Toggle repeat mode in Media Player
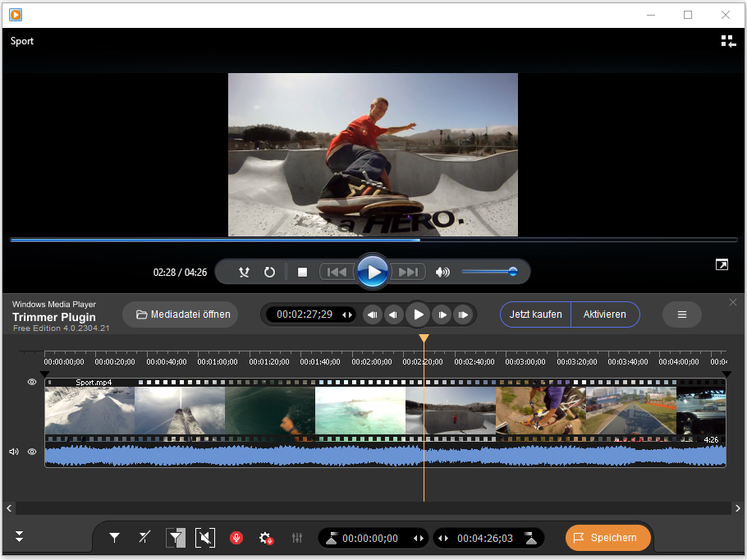747x560 pixels. point(269,272)
